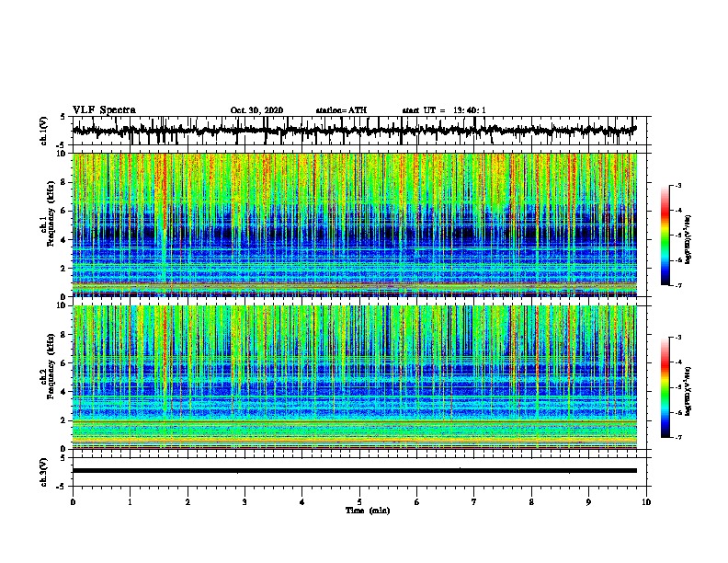The width and height of the screenshot is (728, 563).
Task: Click the ch.1 Frequency (kHz) axis label
Action: pyautogui.click(x=47, y=213)
